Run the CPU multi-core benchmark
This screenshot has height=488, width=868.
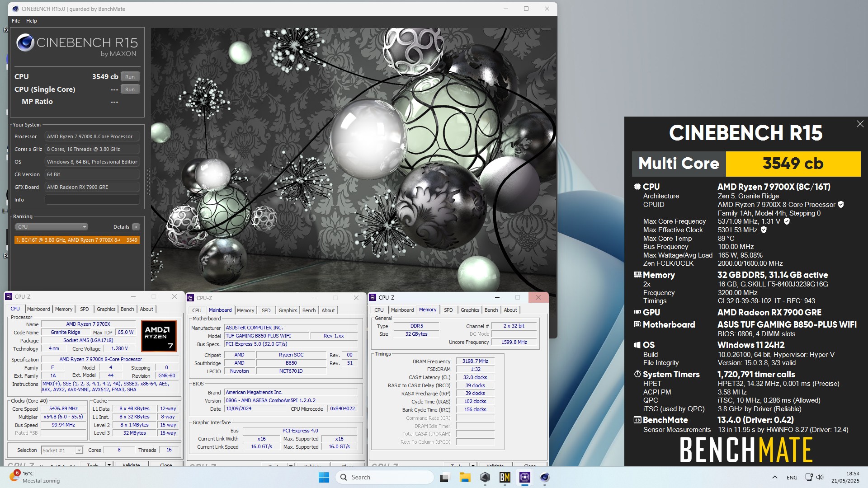(130, 77)
